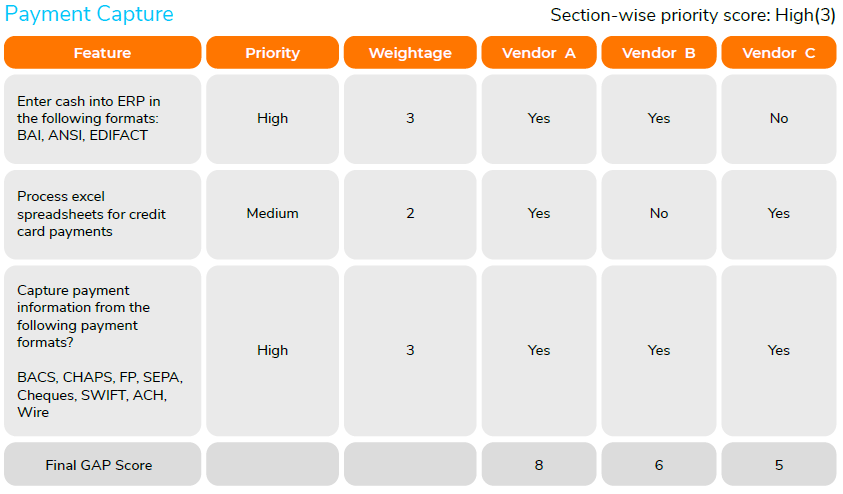Select the Vendor B column header
The width and height of the screenshot is (843, 494).
click(x=658, y=53)
